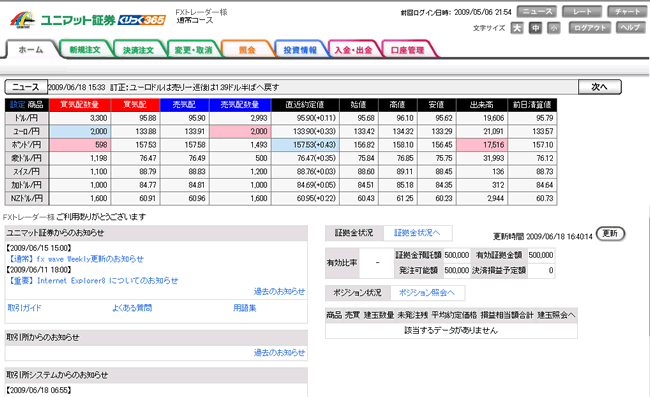This screenshot has height=397, width=650.
Task: Click 次へ to show next news
Action: pyautogui.click(x=599, y=87)
